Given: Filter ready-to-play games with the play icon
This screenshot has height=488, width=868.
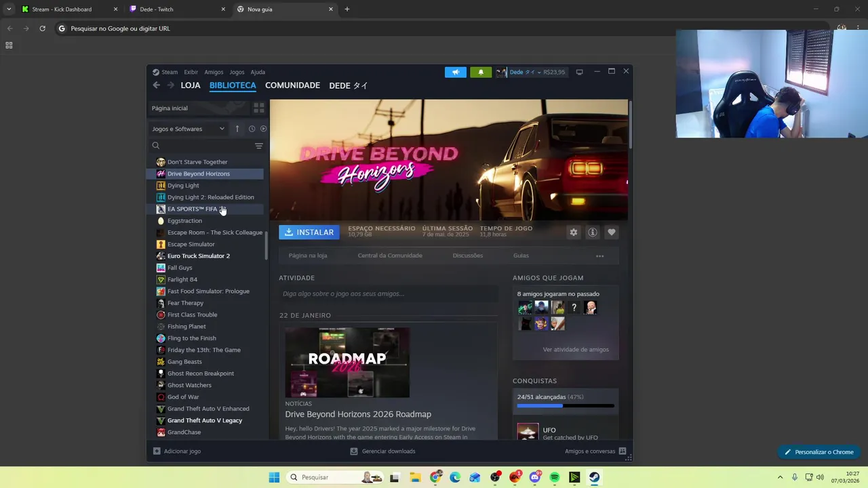Looking at the screenshot, I should [263, 129].
